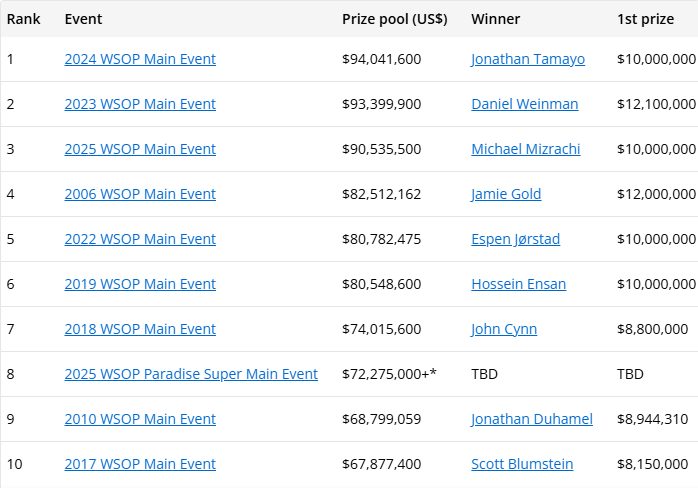Open Espen Jørstad's page
Viewport: 698px width, 488px height.
518,239
